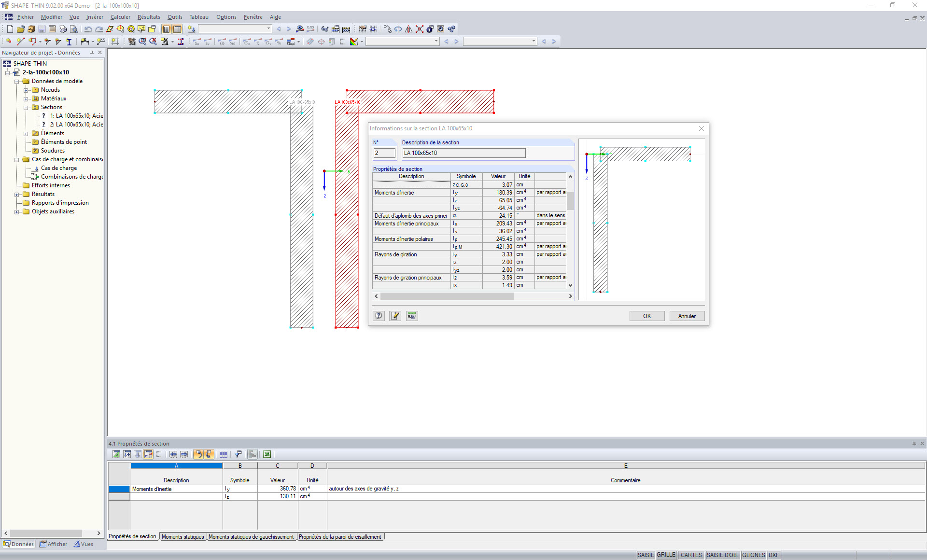Click the help icon in section dialog
The height and width of the screenshot is (560, 927).
click(379, 316)
